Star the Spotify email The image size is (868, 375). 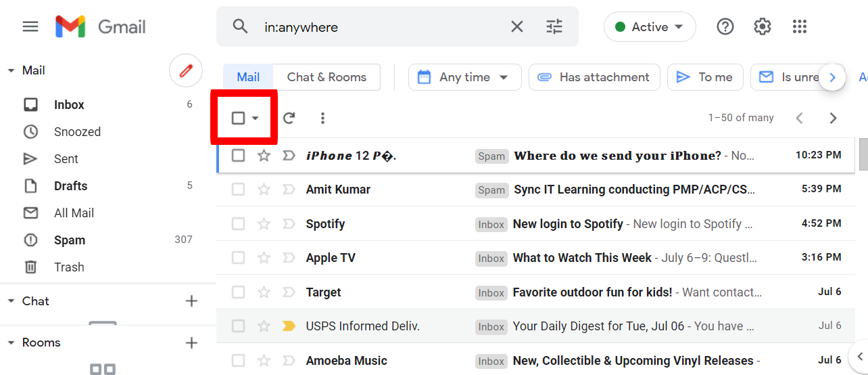click(264, 223)
